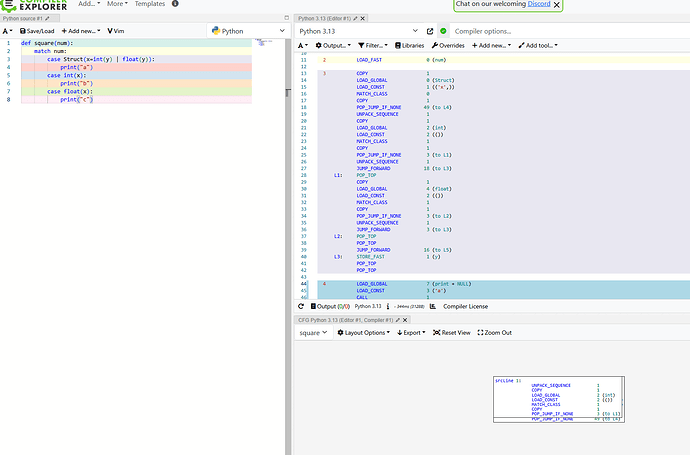
Task: Focus the Compiler options input field
Action: pos(570,31)
